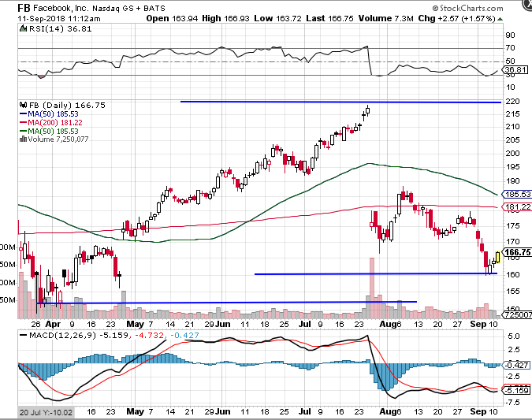The image size is (532, 420).
Task: Click the 'Nasdaq GS + BATS' exchange text
Action: tap(129, 9)
